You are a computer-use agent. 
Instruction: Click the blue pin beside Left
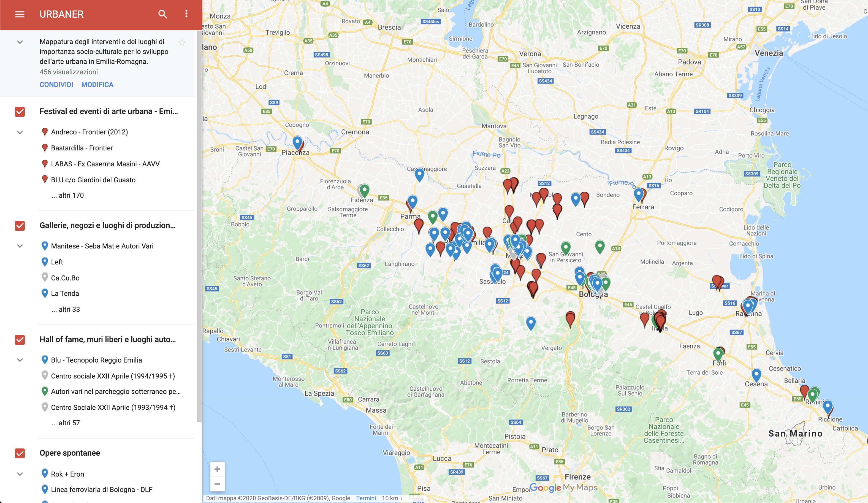[x=44, y=262]
